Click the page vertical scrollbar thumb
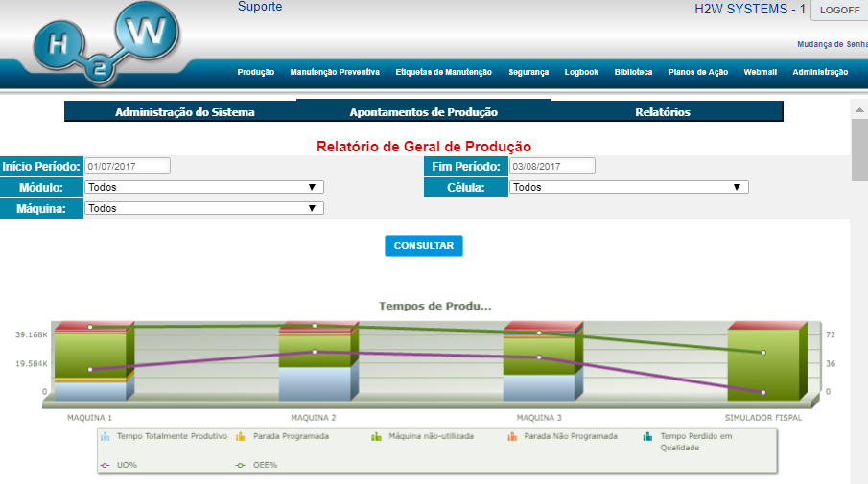 (859, 149)
